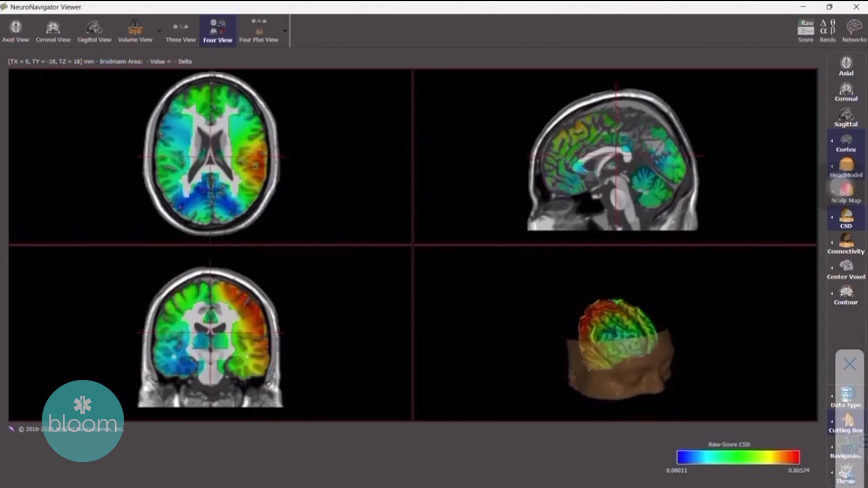Switch to the Four View tab
Screen dimensions: 868x488
(x=217, y=30)
